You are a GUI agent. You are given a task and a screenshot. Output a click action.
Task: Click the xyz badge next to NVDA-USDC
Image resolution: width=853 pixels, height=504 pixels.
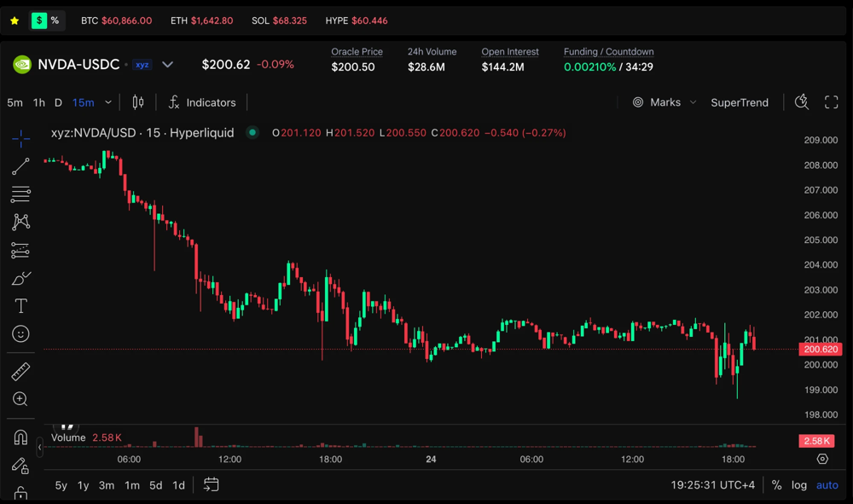[142, 65]
